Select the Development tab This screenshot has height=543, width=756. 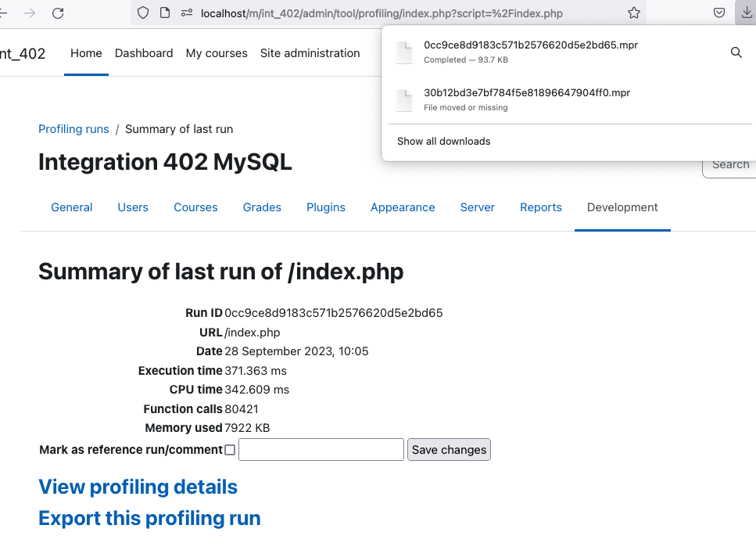pos(622,207)
